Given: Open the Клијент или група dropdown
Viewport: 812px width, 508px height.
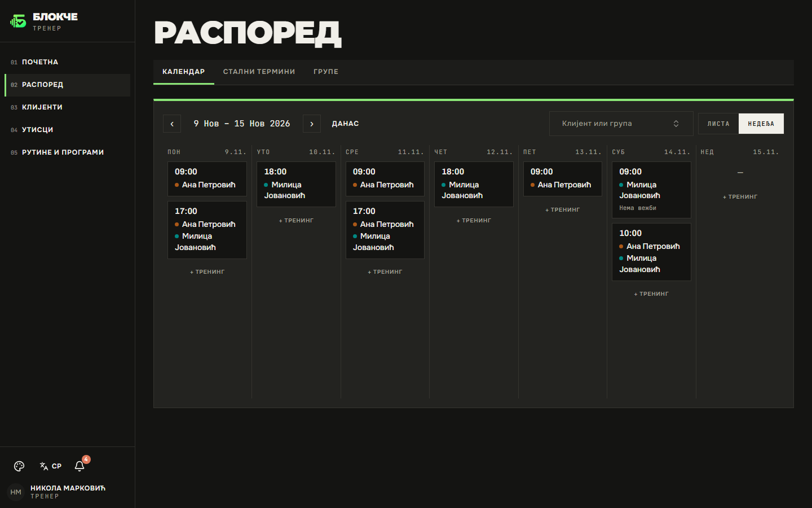Looking at the screenshot, I should pyautogui.click(x=621, y=124).
